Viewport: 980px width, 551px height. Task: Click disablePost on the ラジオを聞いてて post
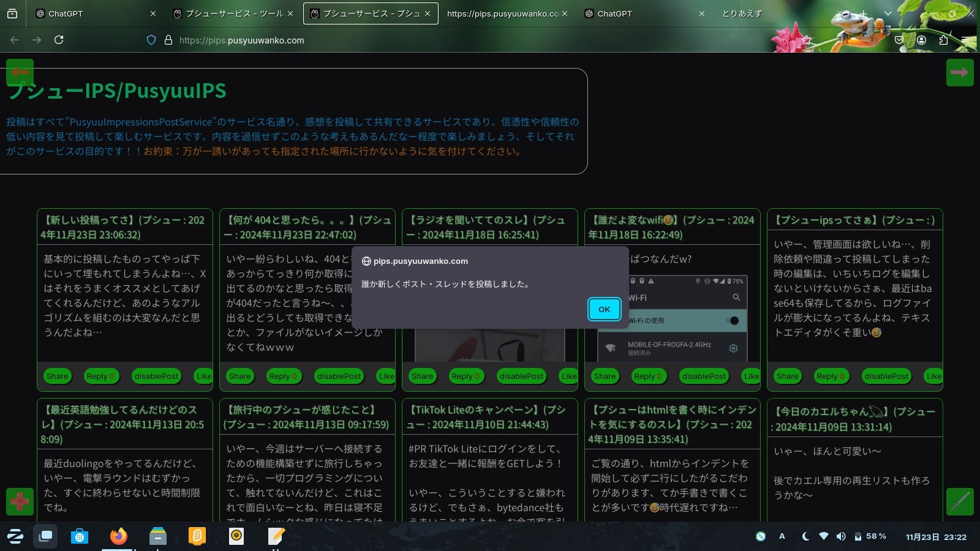(x=522, y=377)
